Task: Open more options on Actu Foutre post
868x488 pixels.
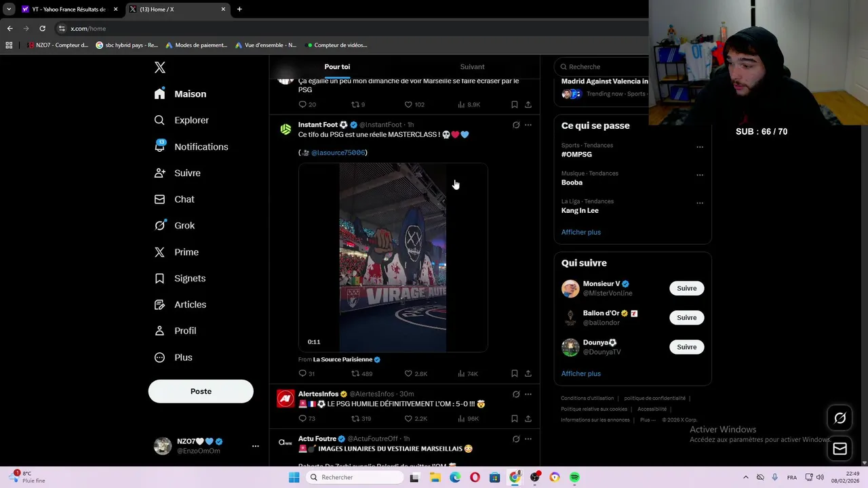Action: [528, 439]
